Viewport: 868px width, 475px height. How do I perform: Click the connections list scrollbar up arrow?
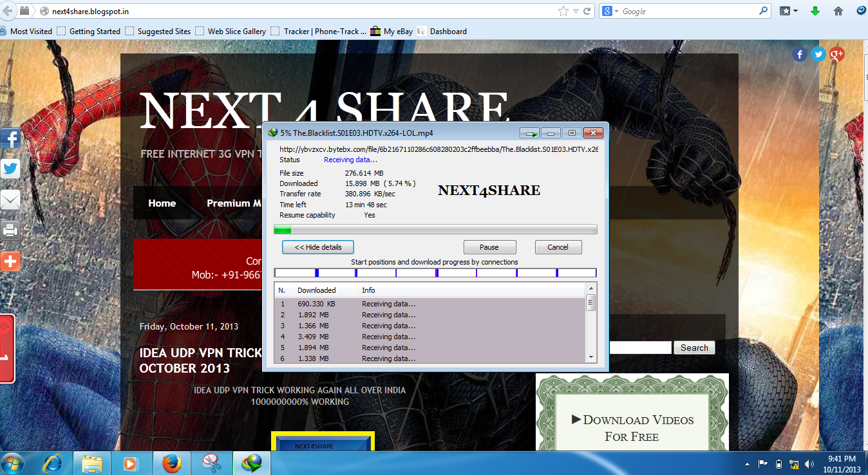pos(591,288)
